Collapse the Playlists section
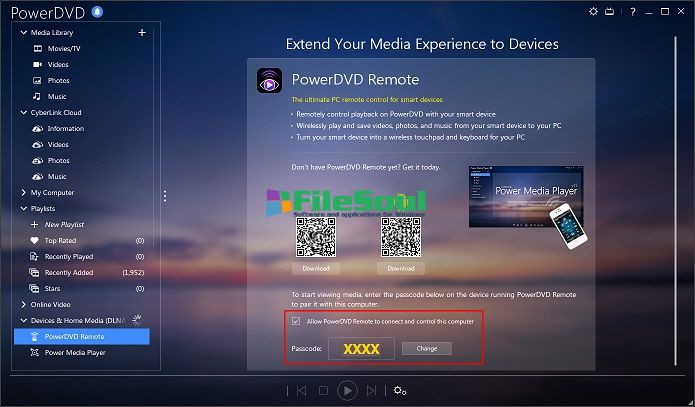 point(23,208)
